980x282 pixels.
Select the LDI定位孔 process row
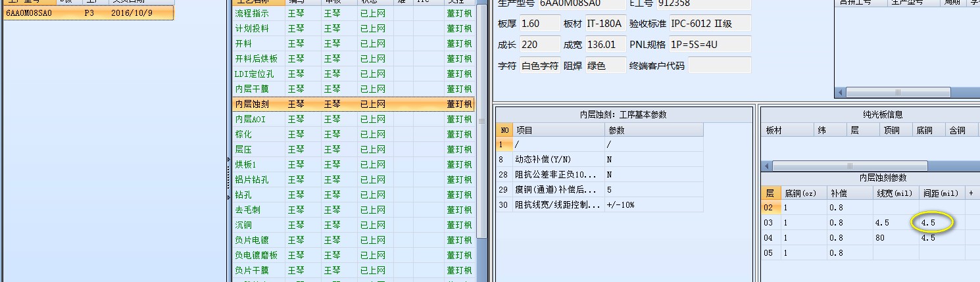click(353, 74)
